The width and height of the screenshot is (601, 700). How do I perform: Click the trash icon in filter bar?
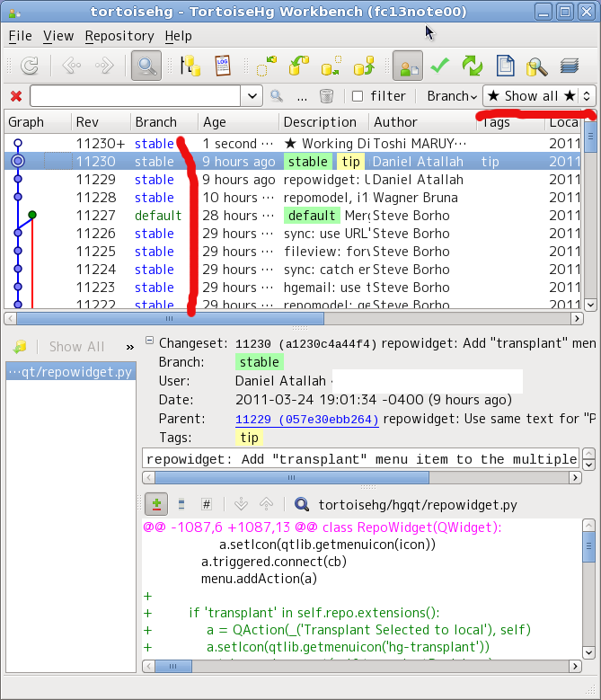coord(327,96)
